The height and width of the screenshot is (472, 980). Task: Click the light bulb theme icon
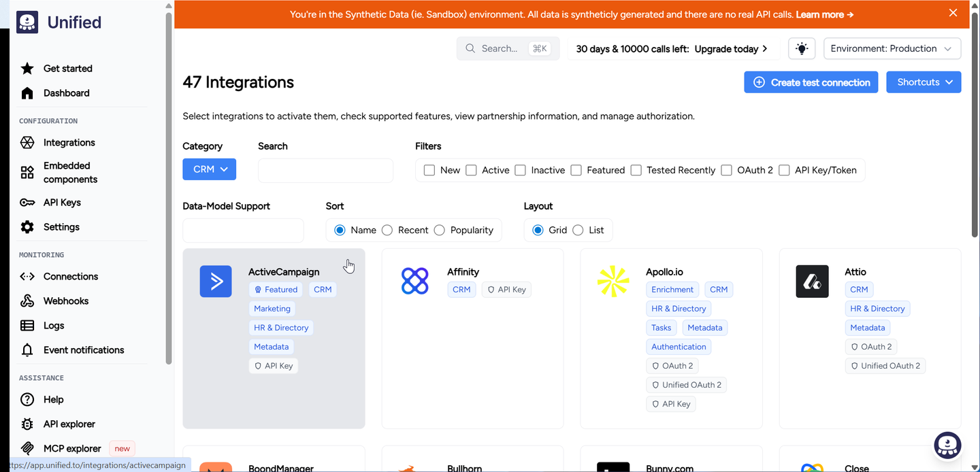tap(802, 48)
